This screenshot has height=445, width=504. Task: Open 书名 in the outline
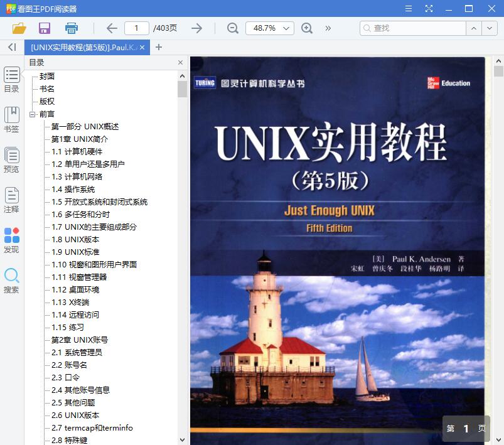point(47,88)
